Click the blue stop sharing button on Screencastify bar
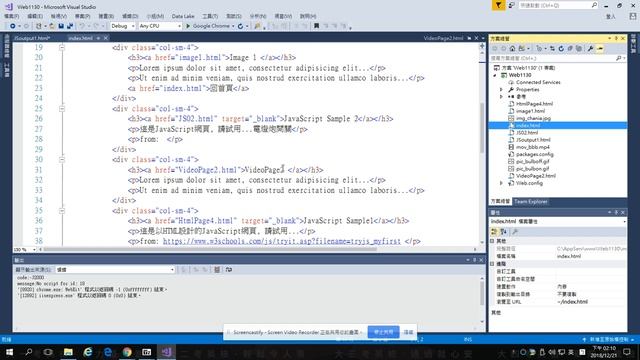 [383, 332]
